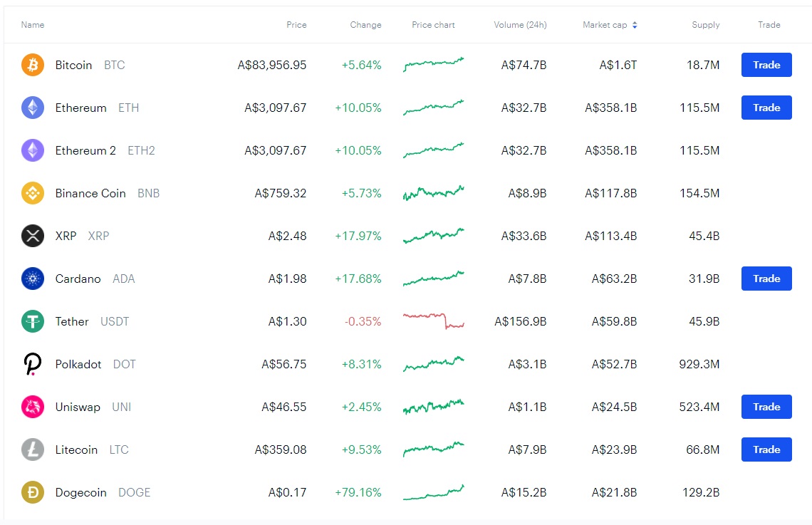
Task: Open the Litecoin grey logo icon
Action: [x=33, y=449]
